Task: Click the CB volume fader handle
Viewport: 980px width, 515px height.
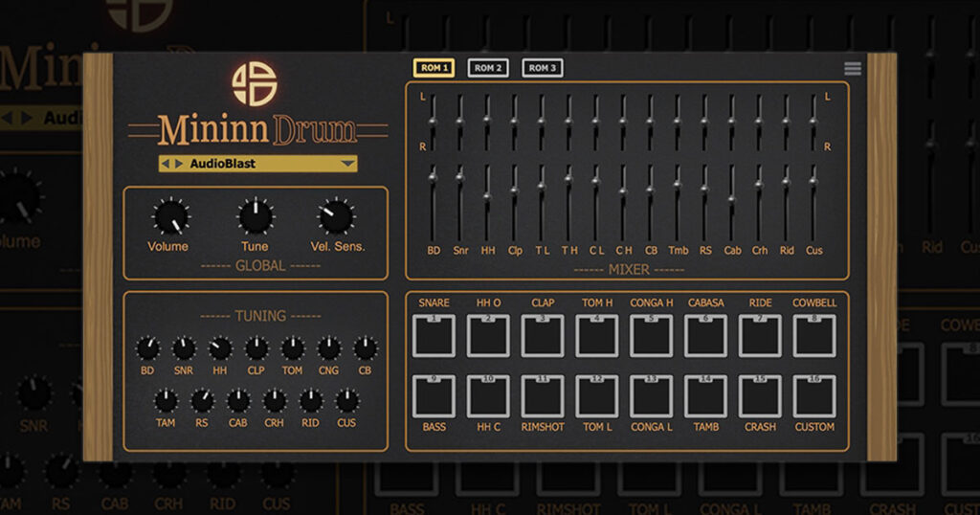Action: (650, 190)
